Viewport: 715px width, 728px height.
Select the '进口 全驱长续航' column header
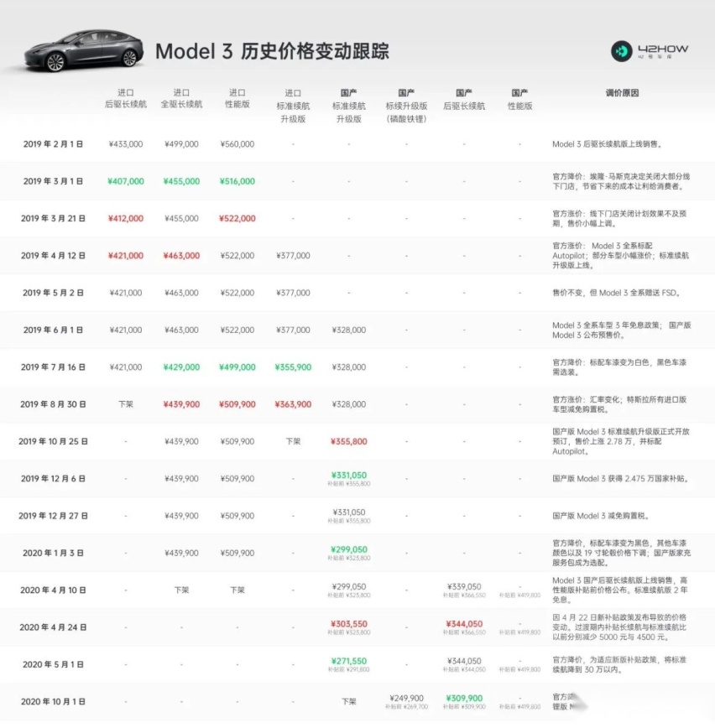[x=181, y=98]
